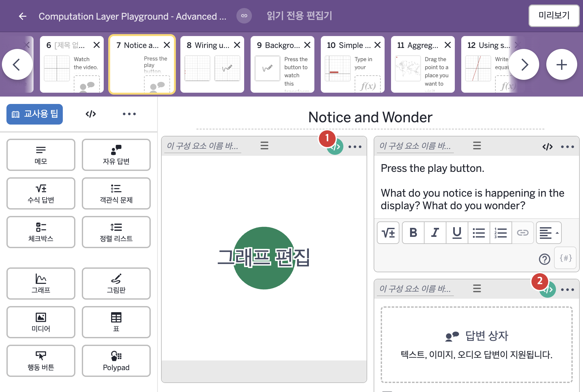This screenshot has width=583, height=392.
Task: Insert math expression in note
Action: point(388,233)
